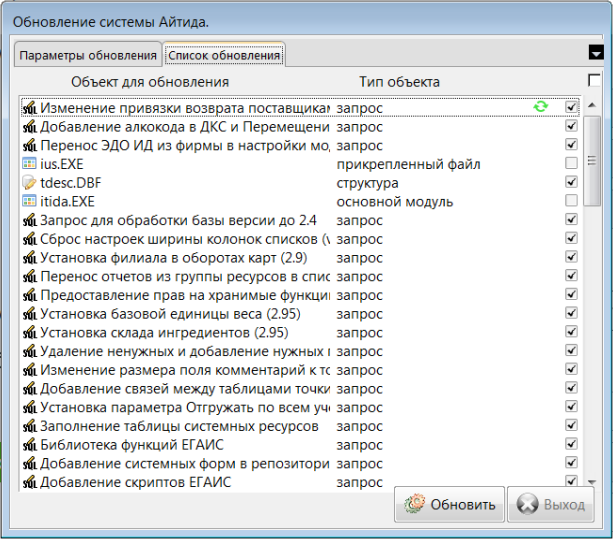Click the ius.EXE file icon
Screen dimensions: 613x539
click(29, 164)
